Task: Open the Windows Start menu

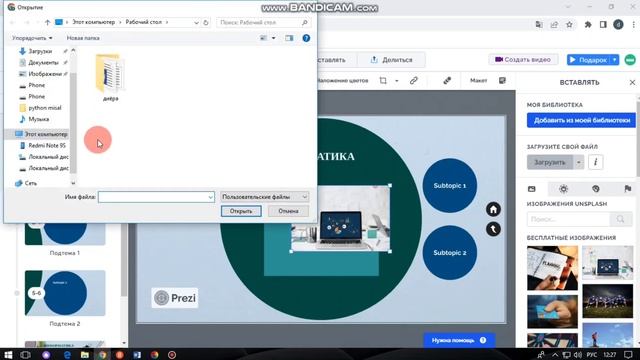Action: pyautogui.click(x=8, y=355)
